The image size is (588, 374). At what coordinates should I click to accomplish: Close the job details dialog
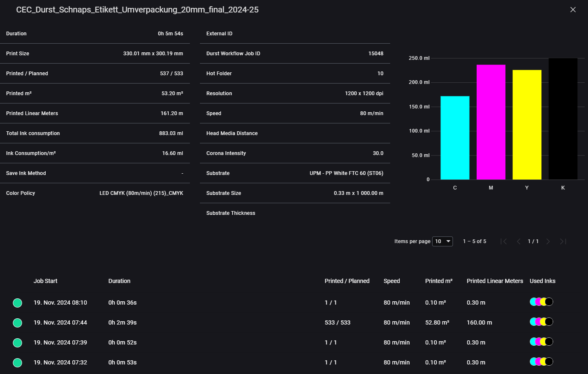573,9
